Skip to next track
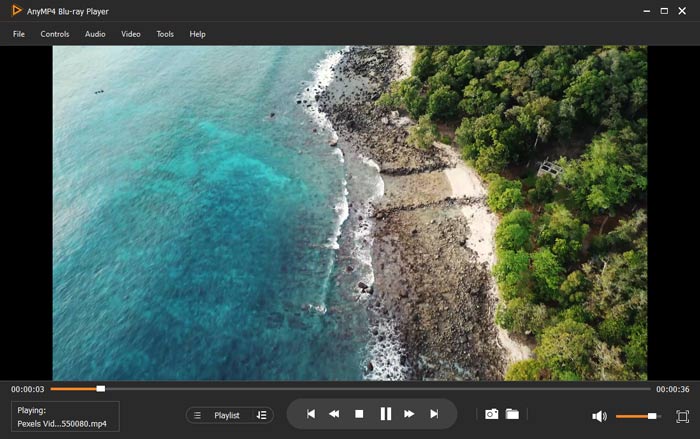Viewport: 700px width, 439px height. (434, 414)
